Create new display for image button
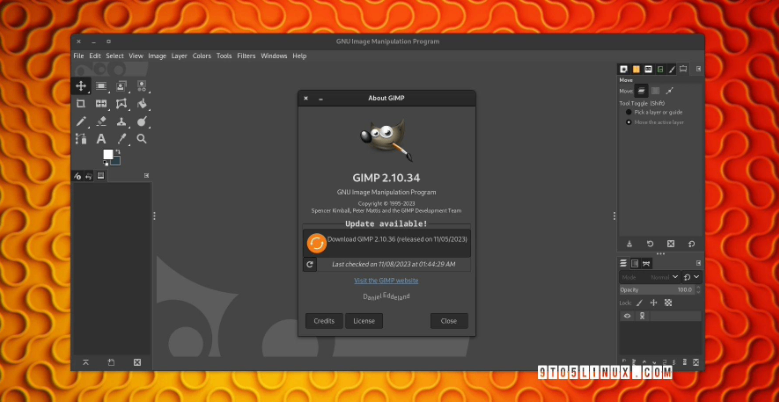The image size is (779, 402). click(111, 363)
